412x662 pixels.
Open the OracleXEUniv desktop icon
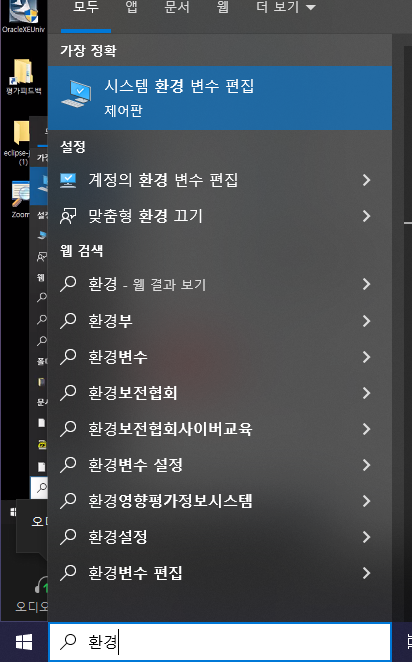point(23,16)
